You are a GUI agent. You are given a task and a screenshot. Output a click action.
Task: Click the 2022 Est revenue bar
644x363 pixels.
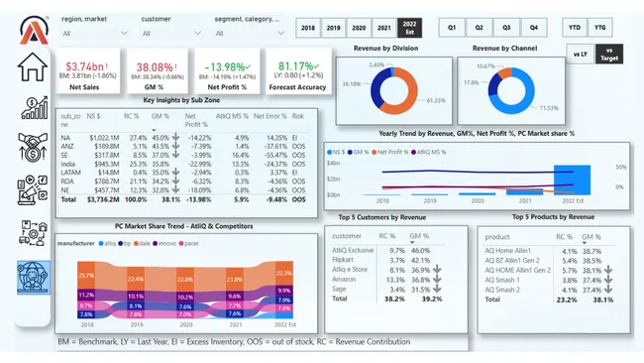coord(572,181)
